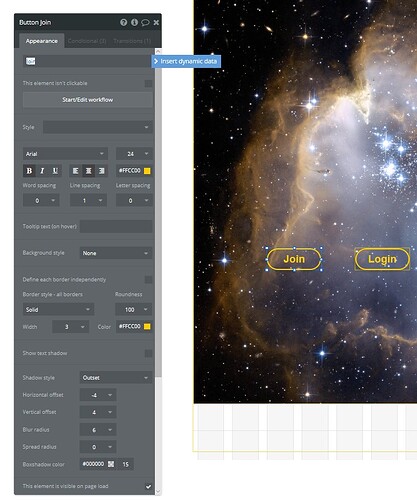Viewport: 417px width, 500px height.
Task: Switch to the Conditional tab
Action: pyautogui.click(x=87, y=41)
